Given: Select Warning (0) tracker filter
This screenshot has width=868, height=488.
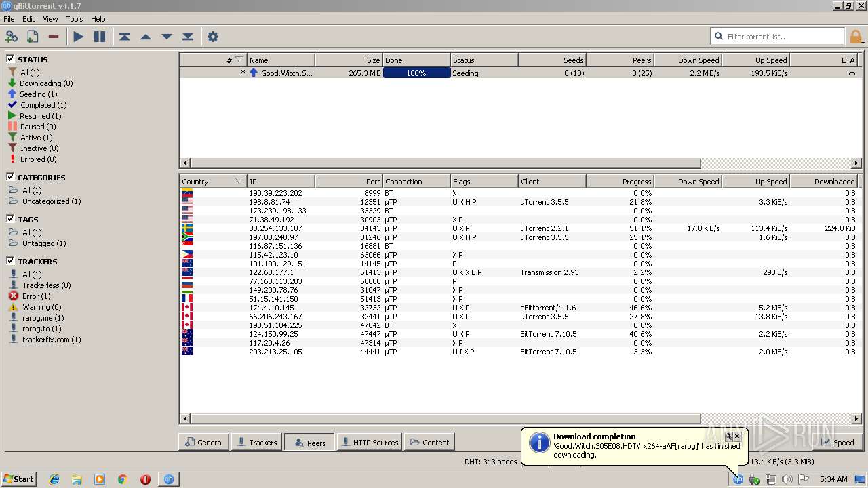Looking at the screenshot, I should [x=35, y=307].
